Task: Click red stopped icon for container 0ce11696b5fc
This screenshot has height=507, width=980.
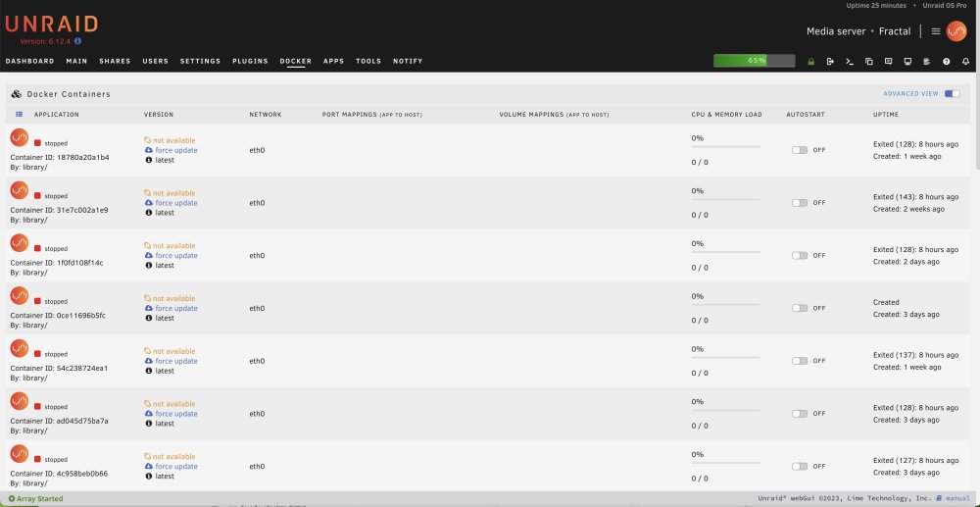Action: click(x=37, y=301)
